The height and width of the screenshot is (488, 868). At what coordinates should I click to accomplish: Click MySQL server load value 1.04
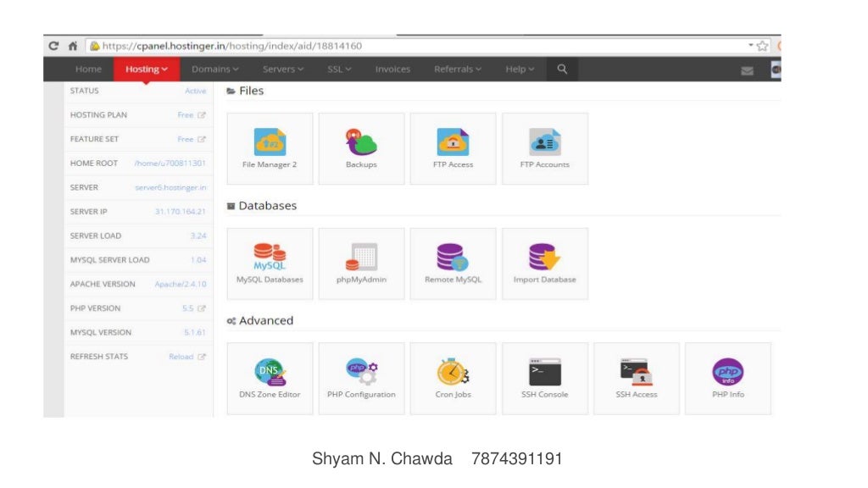(x=198, y=260)
